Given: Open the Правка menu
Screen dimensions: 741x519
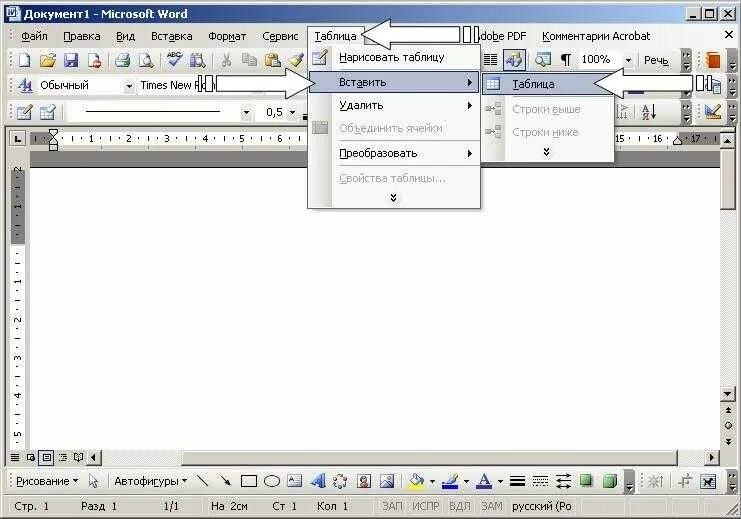Looking at the screenshot, I should 81,36.
